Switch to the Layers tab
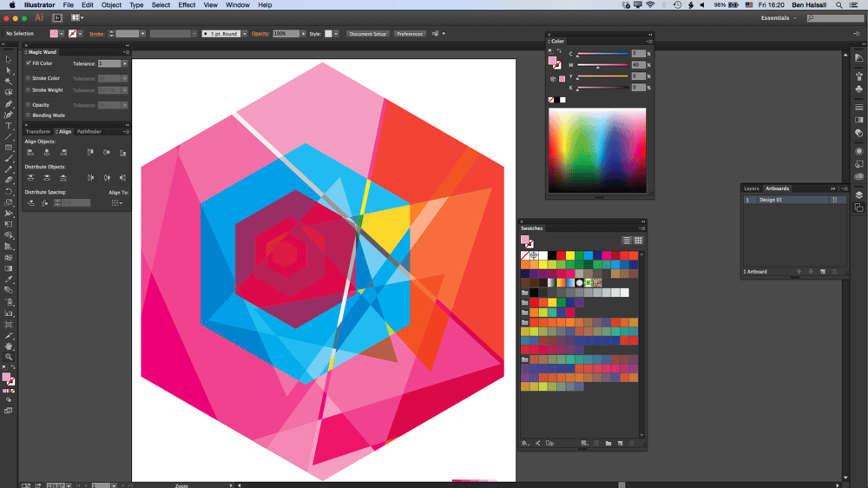Viewport: 868px width, 488px height. click(751, 188)
